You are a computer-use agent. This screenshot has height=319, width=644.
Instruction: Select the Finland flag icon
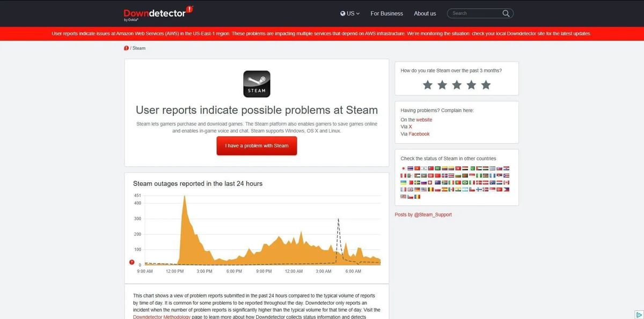tap(479, 189)
